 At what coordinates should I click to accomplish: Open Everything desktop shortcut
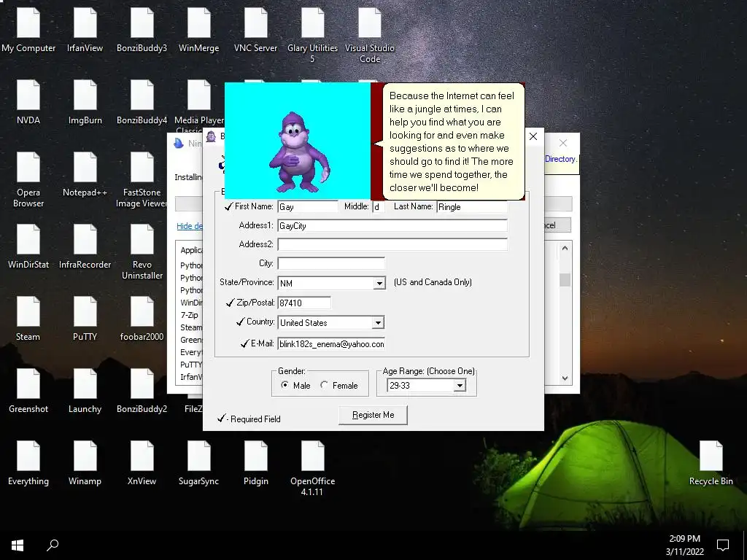28,464
